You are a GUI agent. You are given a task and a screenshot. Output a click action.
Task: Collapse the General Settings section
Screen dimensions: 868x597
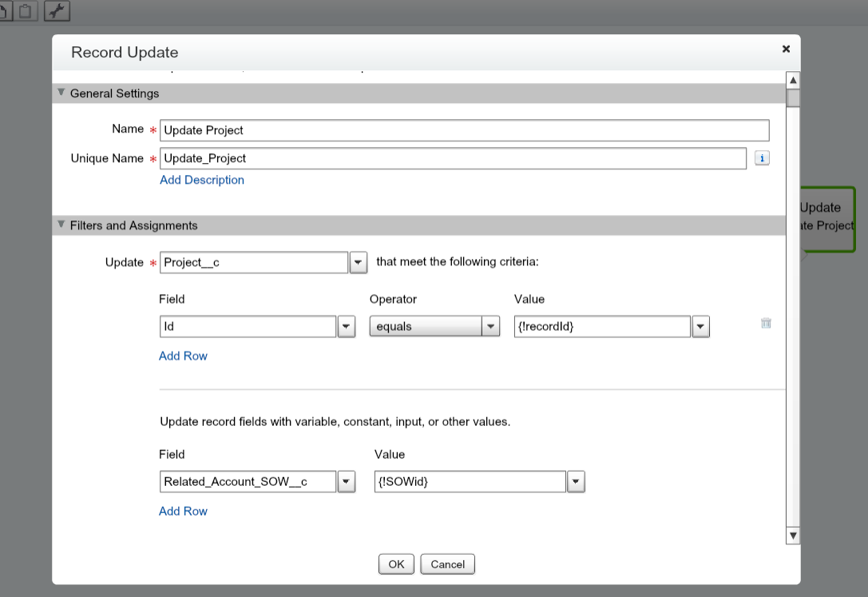click(x=61, y=93)
